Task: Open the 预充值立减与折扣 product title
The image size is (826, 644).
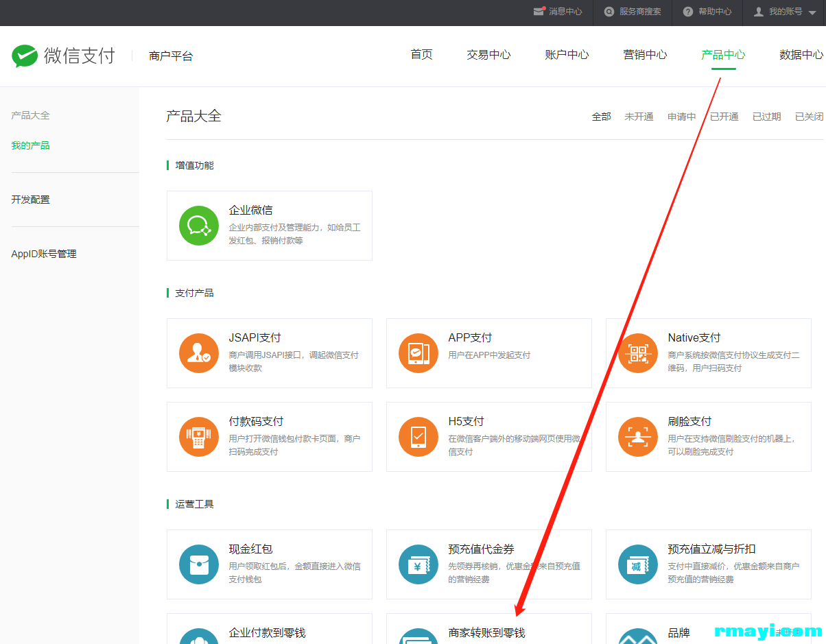Action: [711, 549]
